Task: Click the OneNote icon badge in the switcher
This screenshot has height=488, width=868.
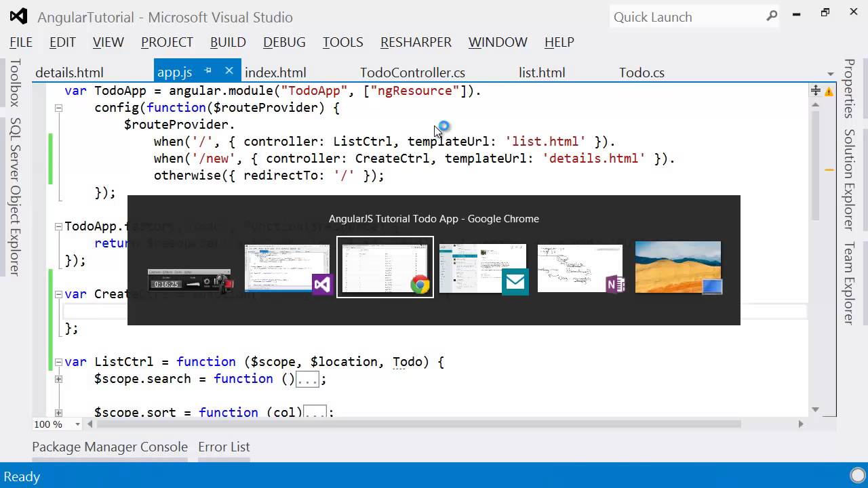Action: (x=616, y=285)
